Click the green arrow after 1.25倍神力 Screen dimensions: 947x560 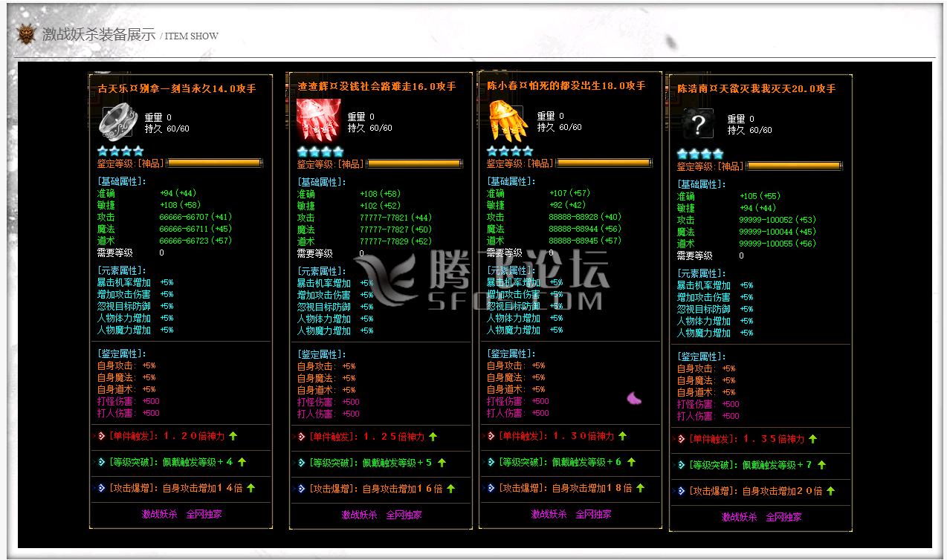pyautogui.click(x=433, y=437)
